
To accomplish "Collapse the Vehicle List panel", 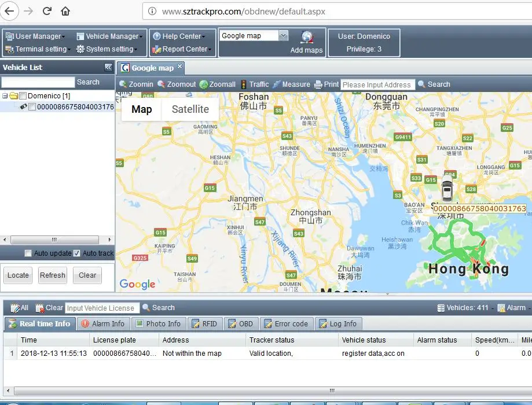I will (108, 67).
